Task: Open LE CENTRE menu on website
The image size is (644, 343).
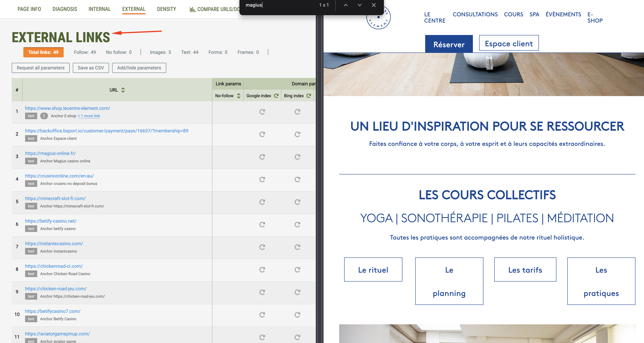Action: (435, 17)
